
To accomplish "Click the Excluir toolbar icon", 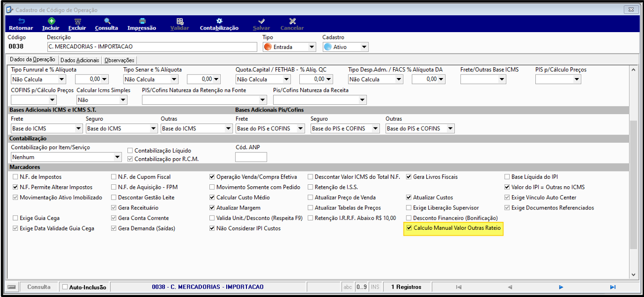I will (x=77, y=21).
